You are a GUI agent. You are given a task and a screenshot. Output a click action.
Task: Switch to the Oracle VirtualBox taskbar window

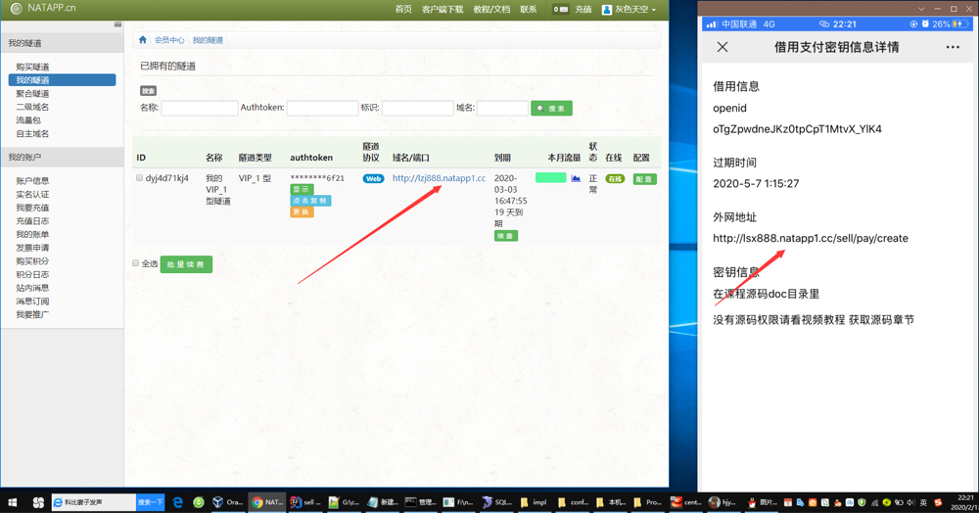pyautogui.click(x=227, y=502)
